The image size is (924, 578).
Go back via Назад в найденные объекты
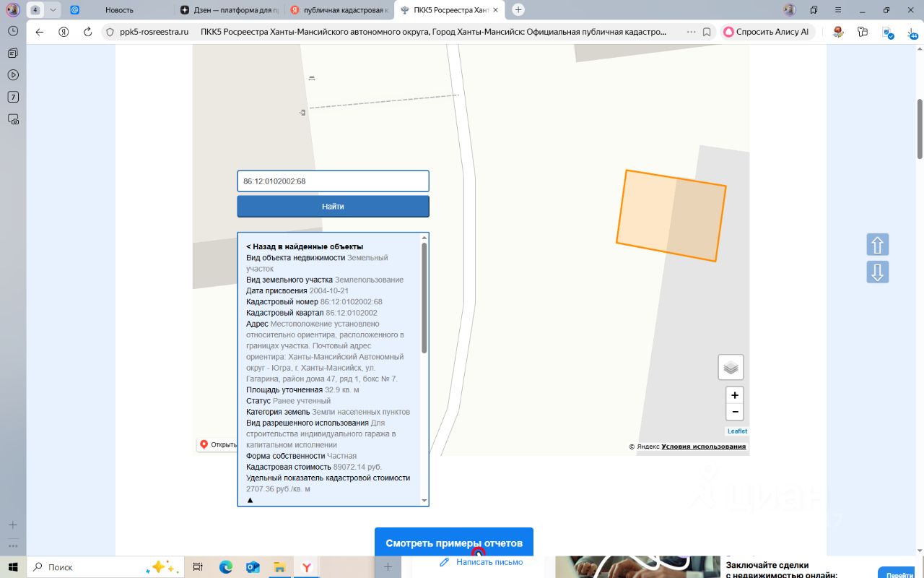pyautogui.click(x=305, y=246)
